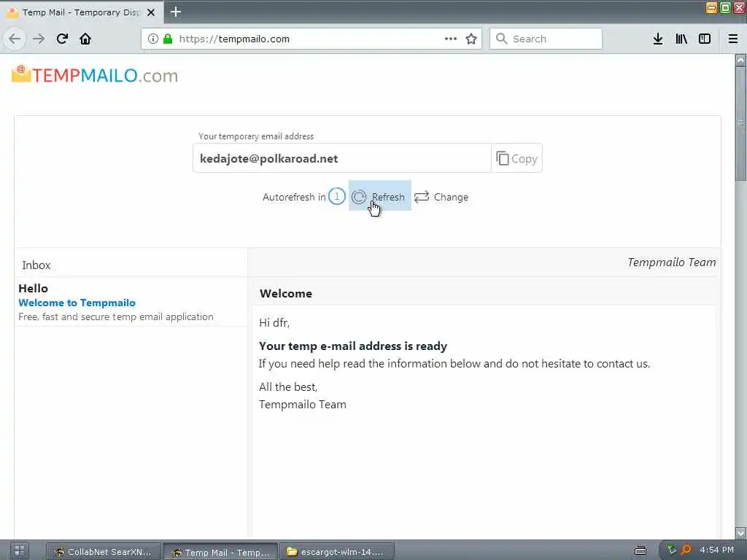This screenshot has height=560, width=747.
Task: Copy the temporary email address
Action: 517,158
